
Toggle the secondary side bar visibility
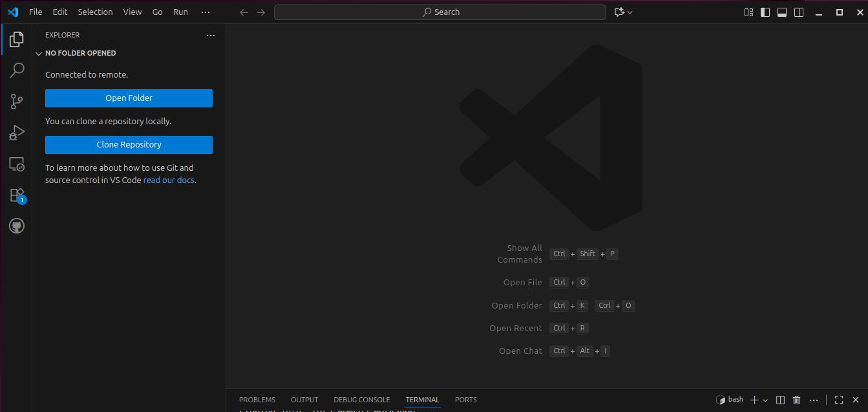pyautogui.click(x=799, y=12)
